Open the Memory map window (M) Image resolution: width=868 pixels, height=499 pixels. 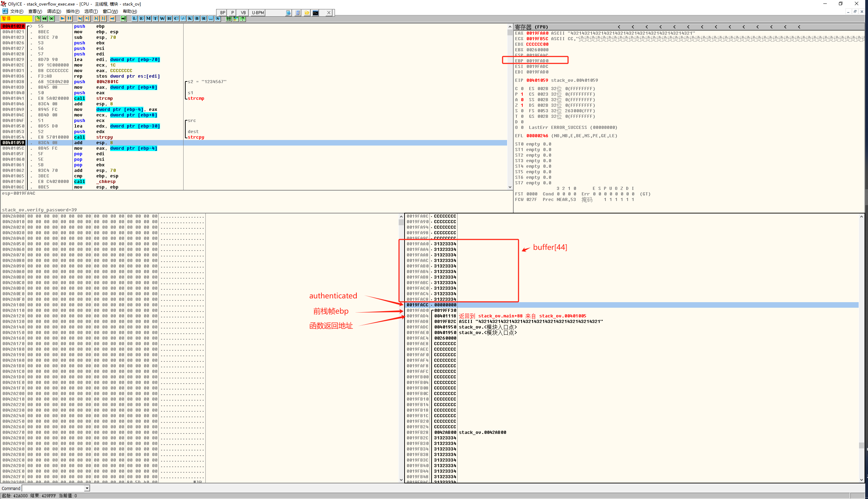(x=148, y=19)
